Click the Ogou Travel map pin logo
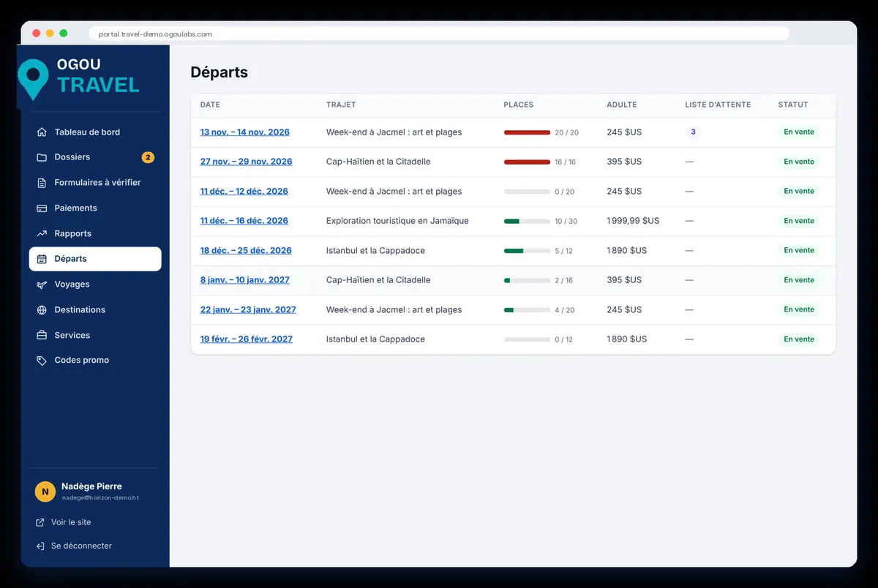Screen dimensions: 878x588 pyautogui.click(x=33, y=79)
